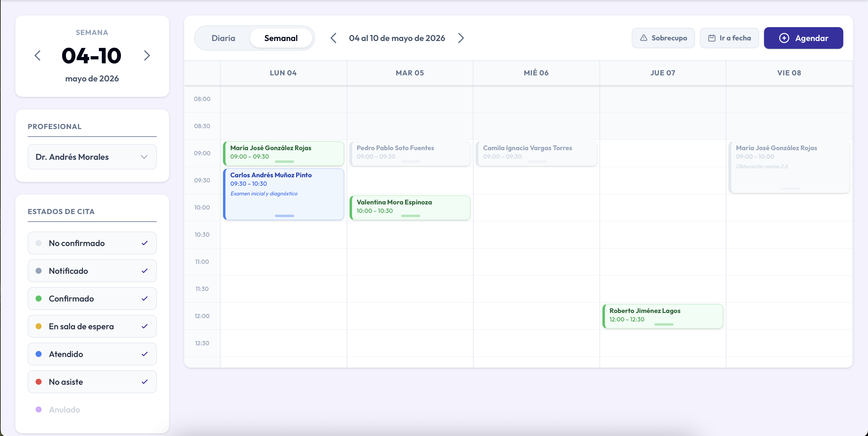
Task: Select the LUN 04 column header
Action: coord(283,73)
